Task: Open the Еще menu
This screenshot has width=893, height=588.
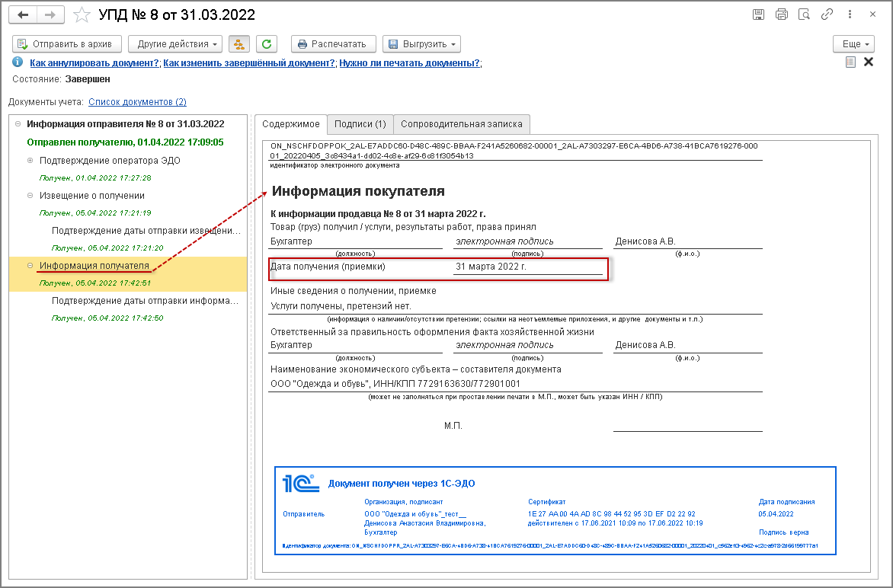Action: (853, 44)
